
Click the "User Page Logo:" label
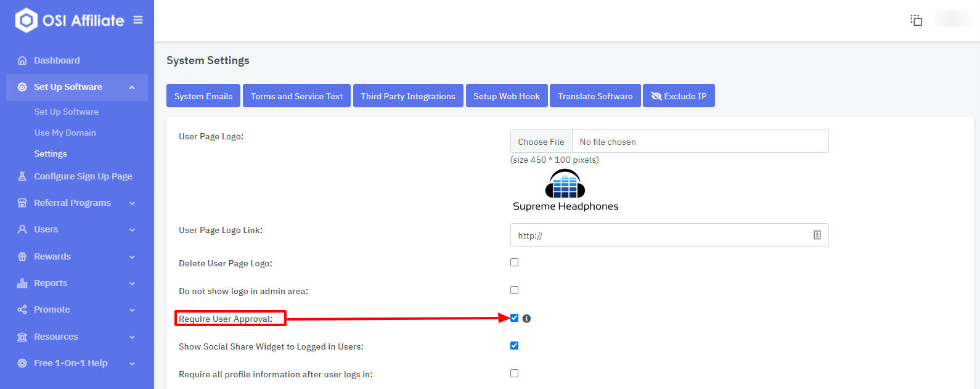point(211,136)
